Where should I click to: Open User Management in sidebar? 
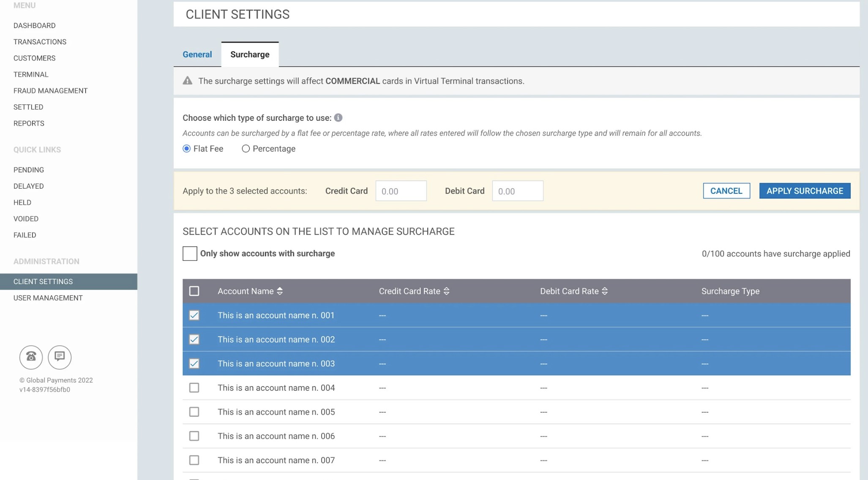click(48, 298)
